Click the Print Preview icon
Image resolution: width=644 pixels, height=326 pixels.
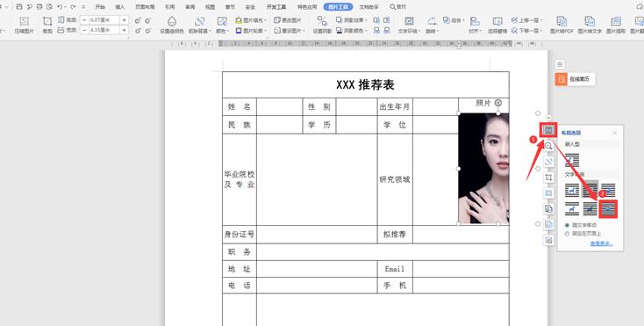pyautogui.click(x=50, y=6)
